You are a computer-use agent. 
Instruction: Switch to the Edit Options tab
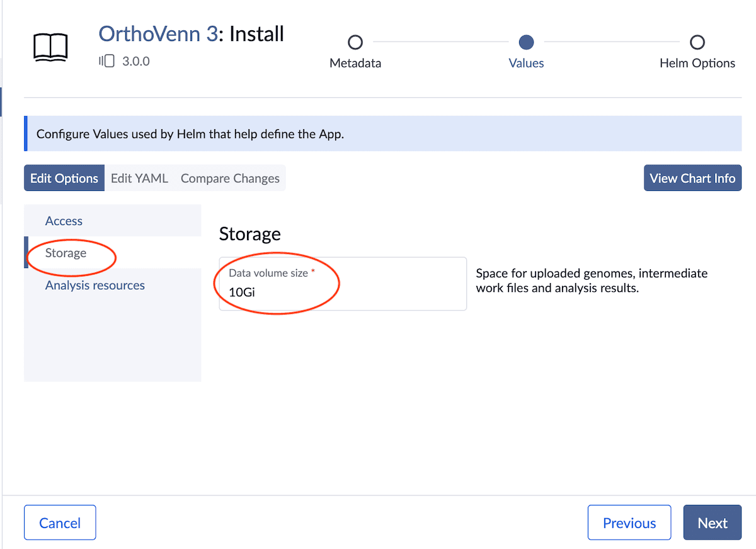(x=64, y=178)
